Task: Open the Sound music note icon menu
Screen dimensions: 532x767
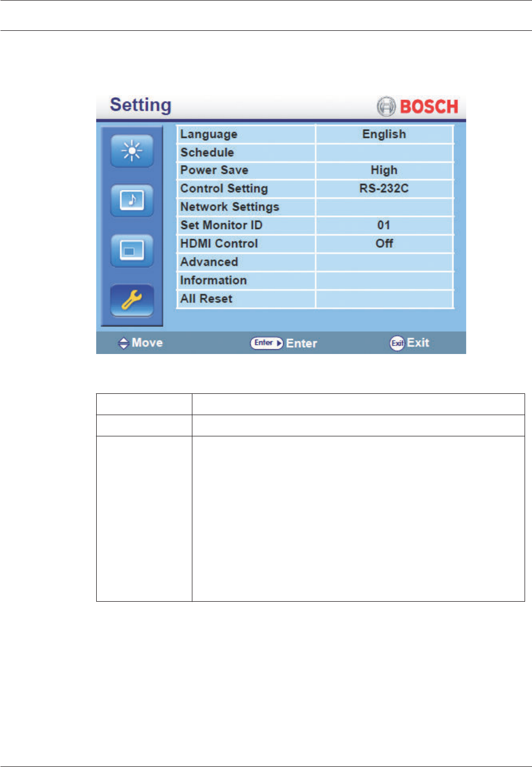Action: click(x=132, y=200)
